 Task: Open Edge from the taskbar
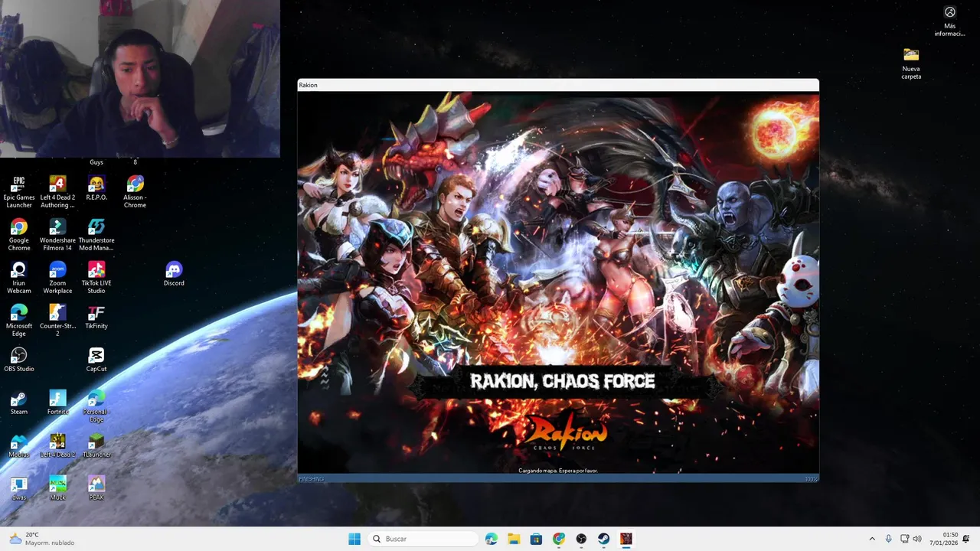[x=491, y=539]
